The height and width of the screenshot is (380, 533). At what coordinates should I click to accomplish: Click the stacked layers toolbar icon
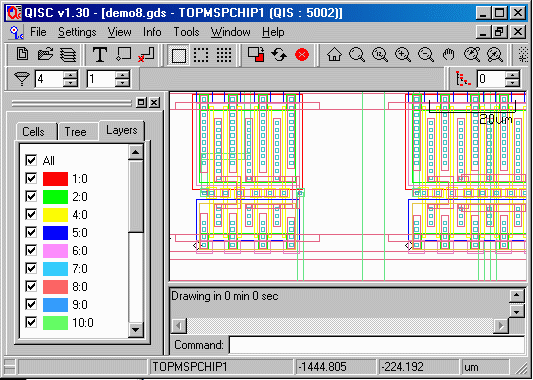tap(68, 55)
